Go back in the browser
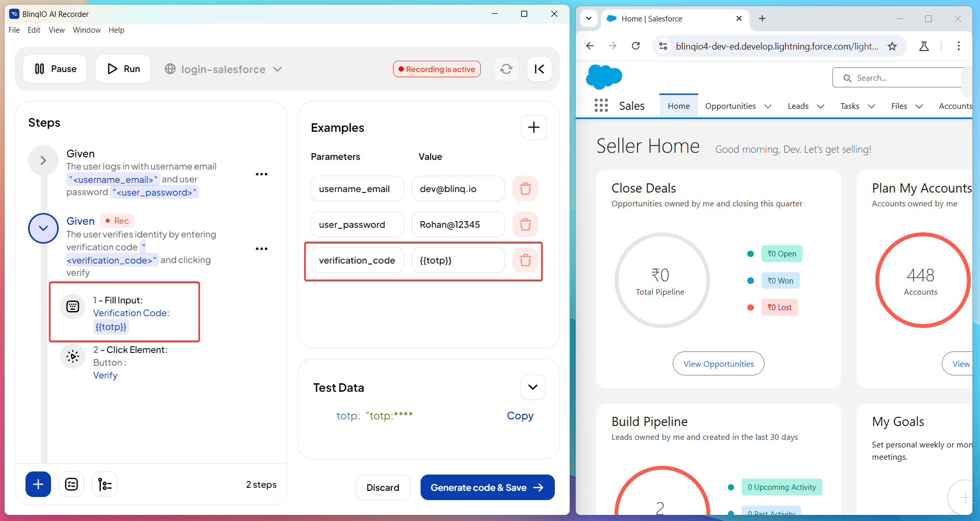Screen dimensions: 980x521 click(590, 46)
